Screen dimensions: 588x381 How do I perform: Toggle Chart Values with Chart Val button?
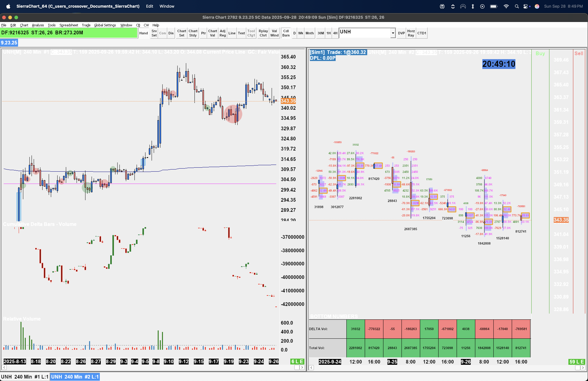tap(212, 33)
